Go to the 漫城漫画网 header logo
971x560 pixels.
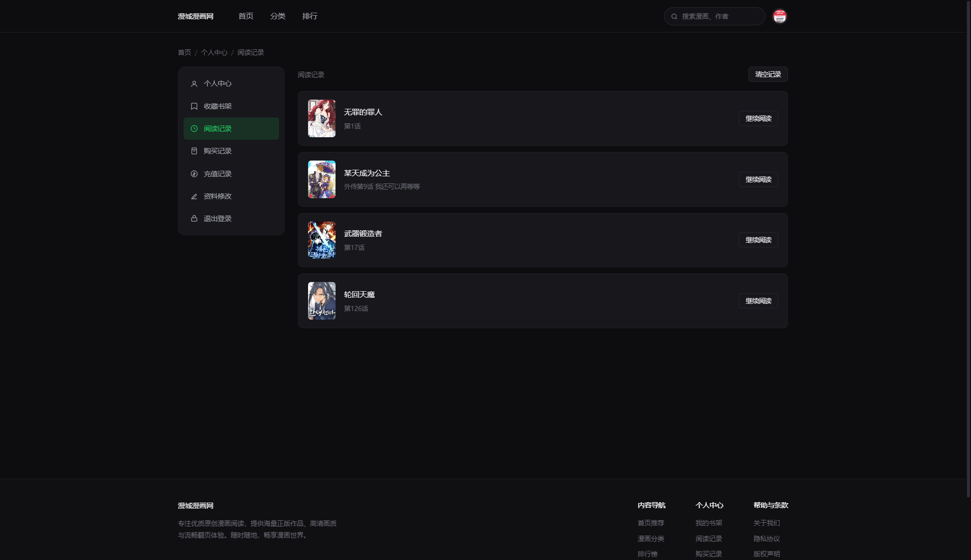[196, 16]
